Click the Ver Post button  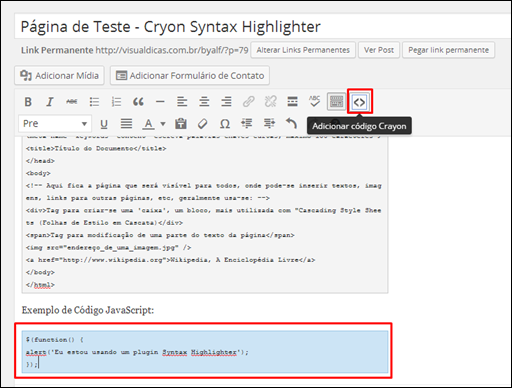coord(379,50)
